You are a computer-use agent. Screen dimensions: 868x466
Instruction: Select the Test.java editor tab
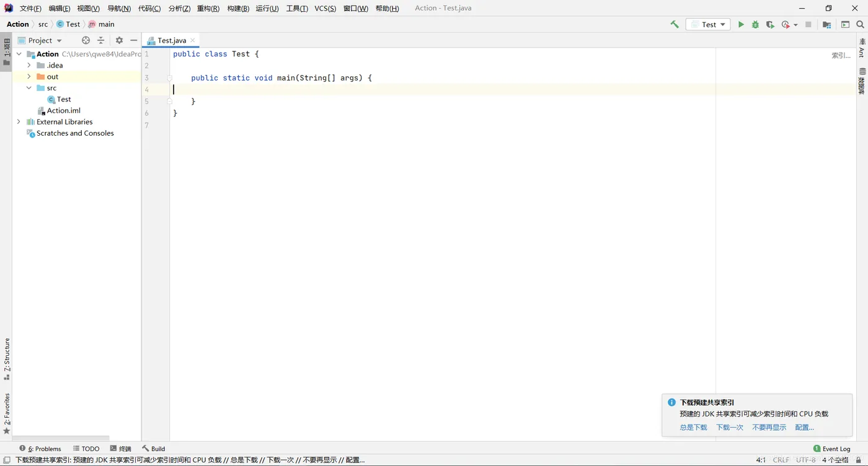(x=171, y=40)
